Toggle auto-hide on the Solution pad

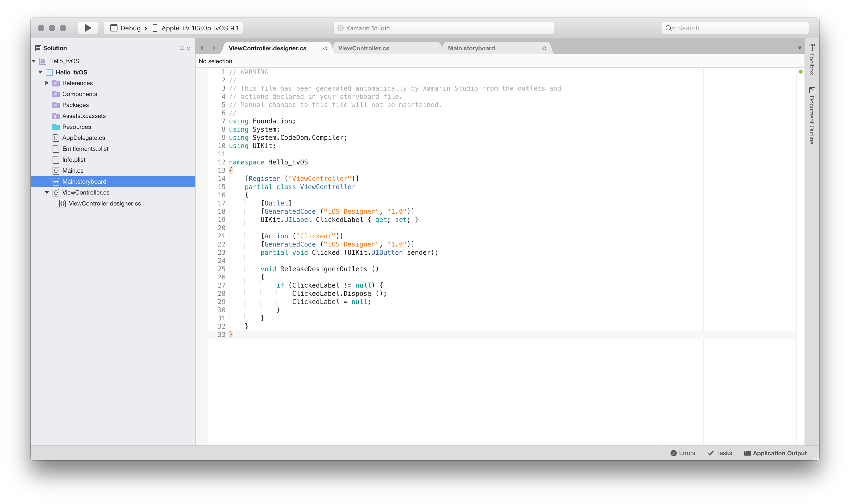point(182,48)
